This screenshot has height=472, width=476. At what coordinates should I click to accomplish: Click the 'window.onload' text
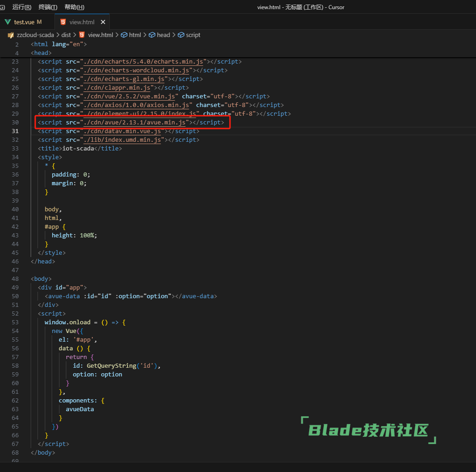(x=67, y=322)
